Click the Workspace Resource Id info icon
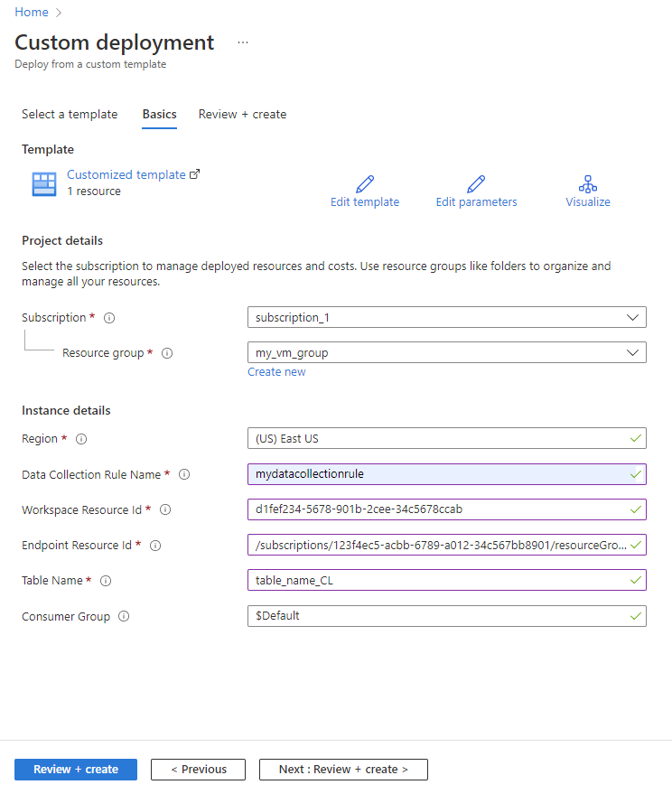The height and width of the screenshot is (794, 672). 165,510
